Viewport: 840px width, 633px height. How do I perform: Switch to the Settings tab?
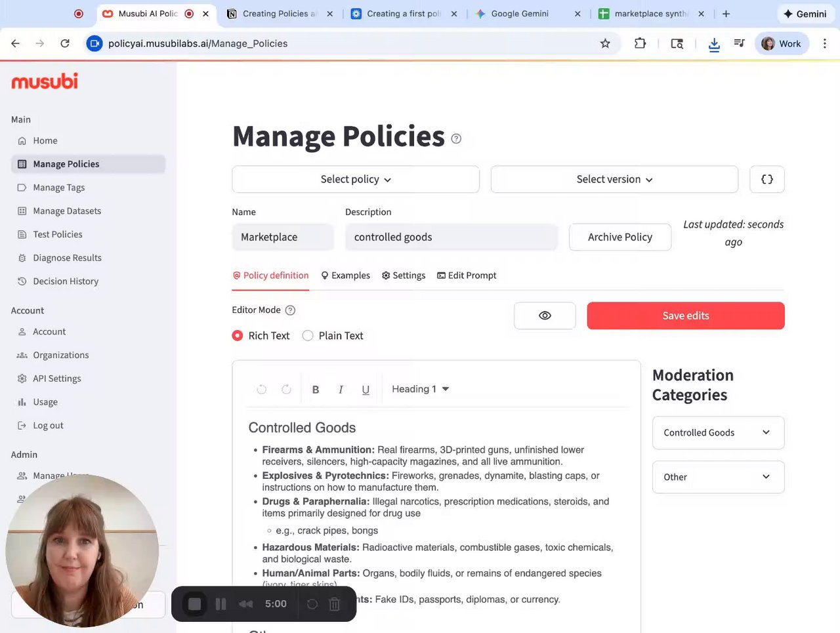404,276
